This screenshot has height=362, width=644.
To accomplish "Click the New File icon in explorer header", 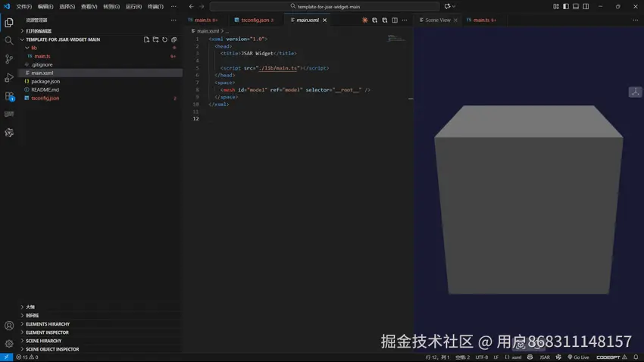I will 146,39.
